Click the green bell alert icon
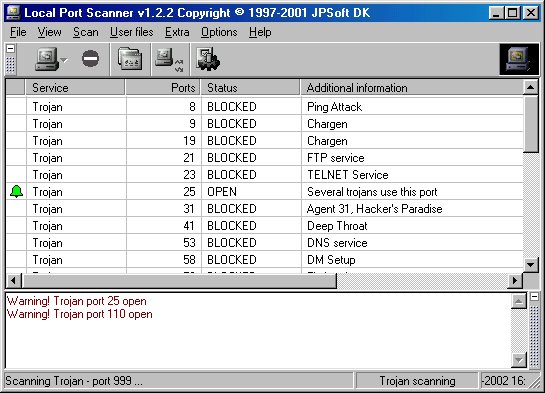The width and height of the screenshot is (545, 393). pyautogui.click(x=16, y=191)
